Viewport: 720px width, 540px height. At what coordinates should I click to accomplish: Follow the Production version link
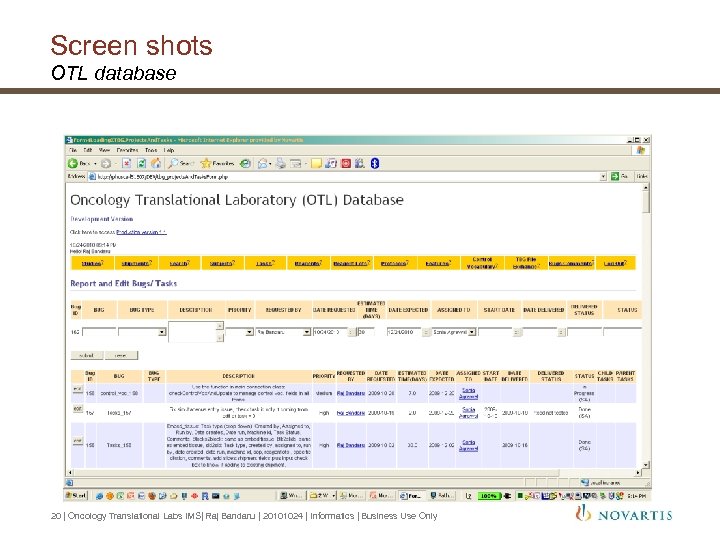click(x=141, y=232)
